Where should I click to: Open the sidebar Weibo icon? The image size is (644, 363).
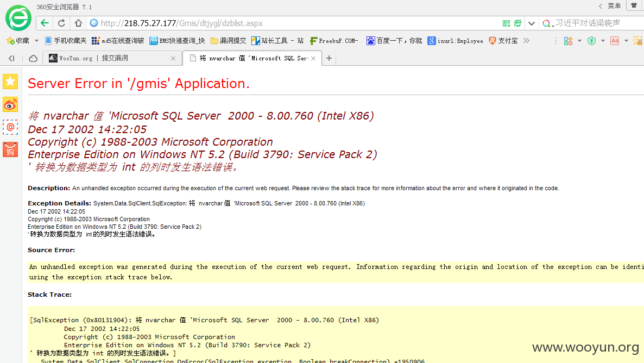pos(10,104)
